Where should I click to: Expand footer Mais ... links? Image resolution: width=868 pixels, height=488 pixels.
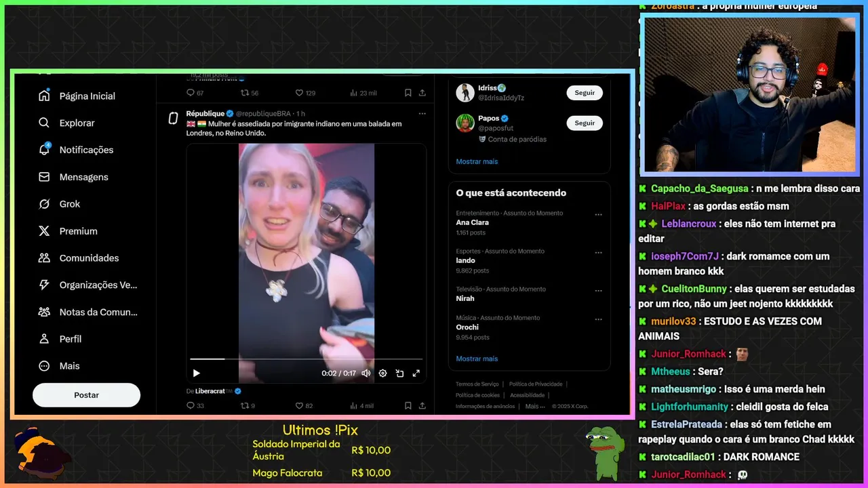536,406
